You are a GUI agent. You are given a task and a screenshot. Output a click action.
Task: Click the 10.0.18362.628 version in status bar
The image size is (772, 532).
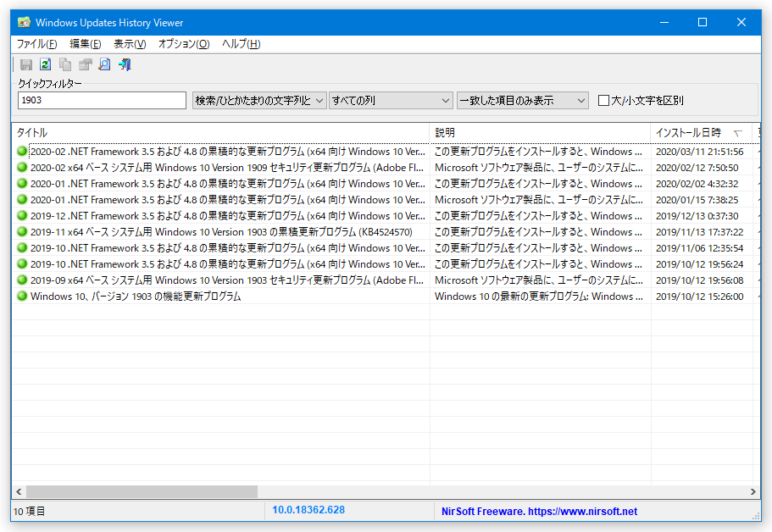click(x=308, y=510)
